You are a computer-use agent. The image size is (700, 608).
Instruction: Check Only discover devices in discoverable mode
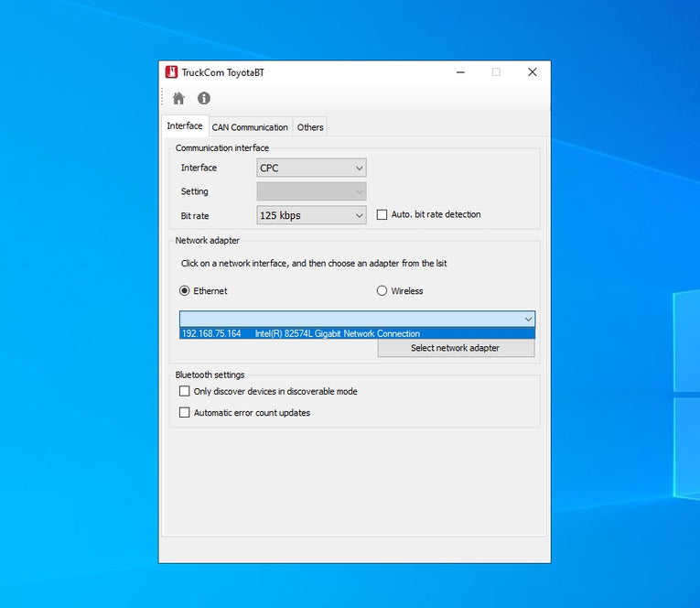(185, 392)
